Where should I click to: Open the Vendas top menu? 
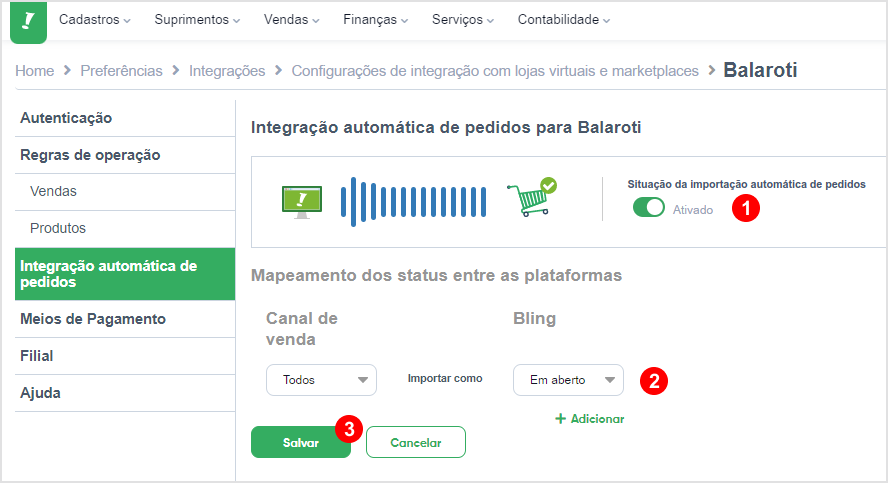coord(291,19)
